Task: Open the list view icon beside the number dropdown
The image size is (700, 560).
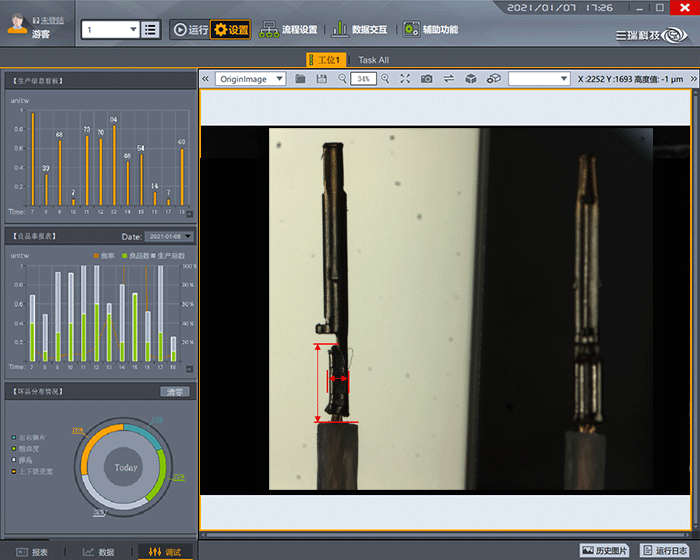Action: point(150,30)
